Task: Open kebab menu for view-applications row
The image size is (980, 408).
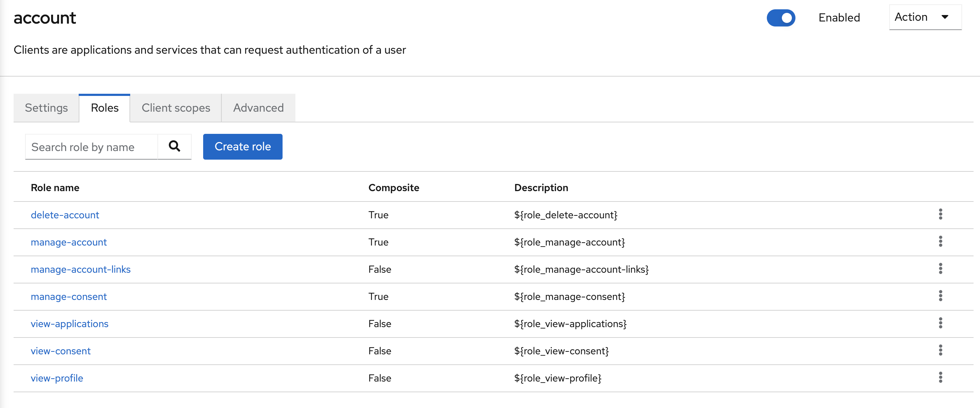Action: [940, 323]
